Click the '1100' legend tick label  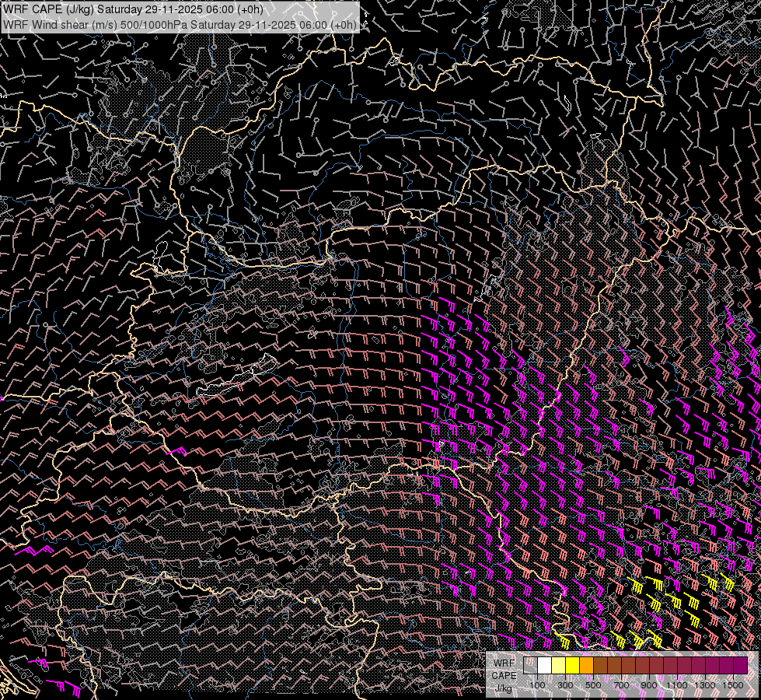676,685
